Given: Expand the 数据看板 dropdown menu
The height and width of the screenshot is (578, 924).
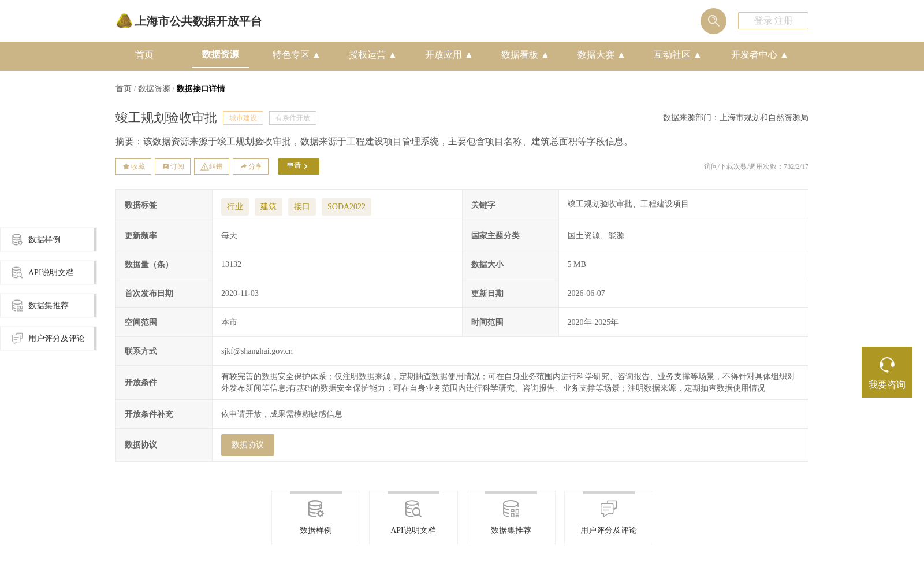Looking at the screenshot, I should click(525, 55).
